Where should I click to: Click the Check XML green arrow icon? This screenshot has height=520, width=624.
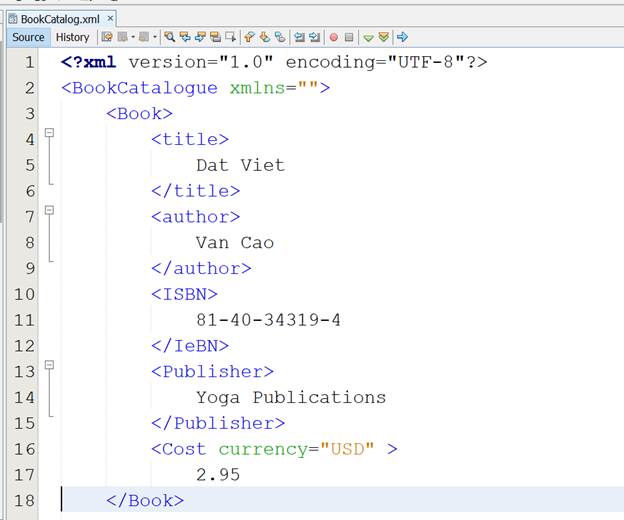(368, 37)
